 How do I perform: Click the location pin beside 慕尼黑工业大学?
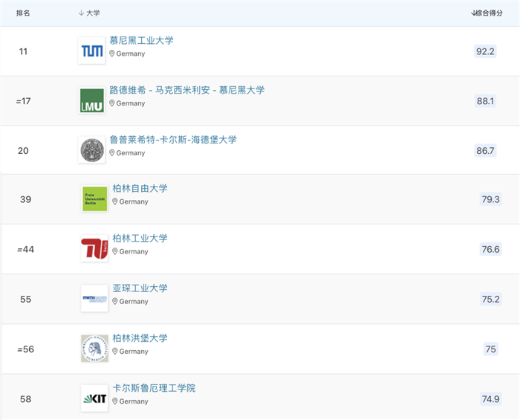coord(112,54)
